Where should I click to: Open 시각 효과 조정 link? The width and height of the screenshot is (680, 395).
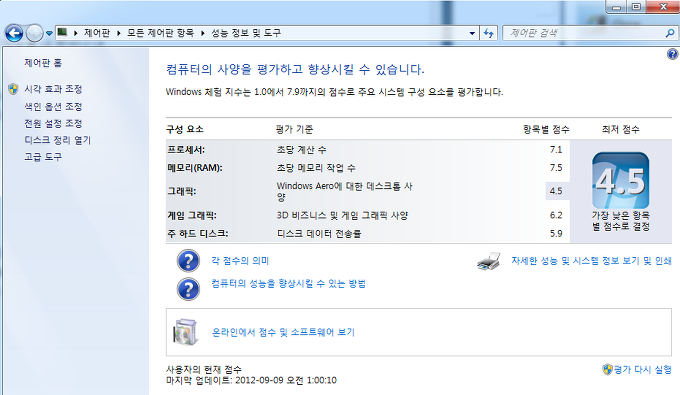point(53,89)
